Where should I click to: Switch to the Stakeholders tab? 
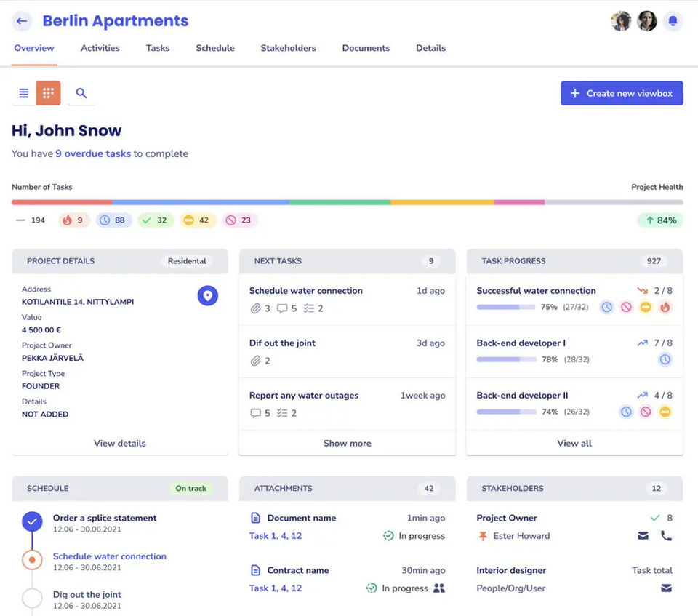click(288, 48)
